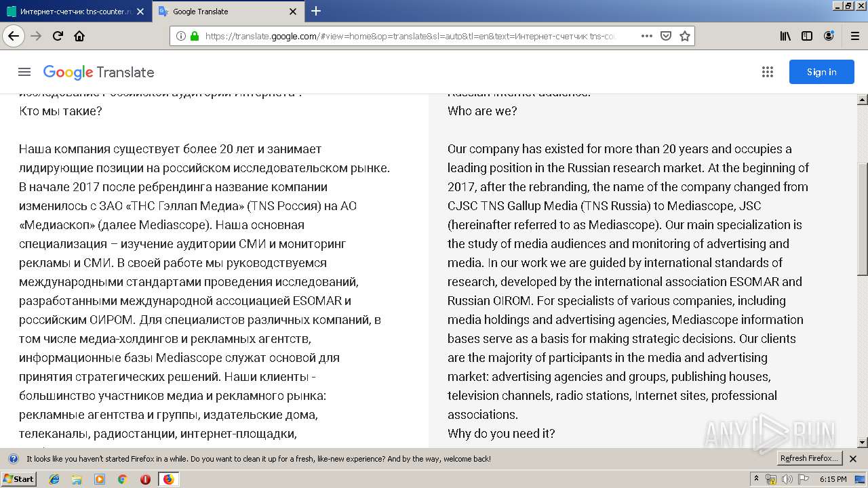Open the Firefox Library icon
Image resolution: width=868 pixels, height=488 pixels.
pyautogui.click(x=785, y=36)
